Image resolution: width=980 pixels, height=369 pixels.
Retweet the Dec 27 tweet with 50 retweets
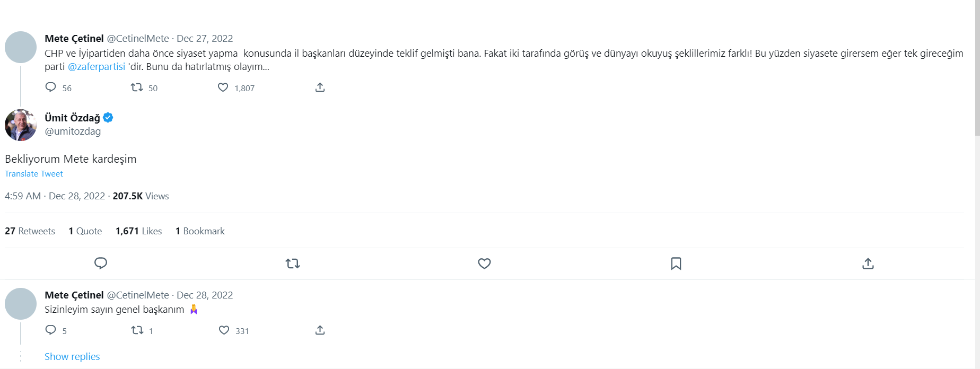(x=137, y=87)
